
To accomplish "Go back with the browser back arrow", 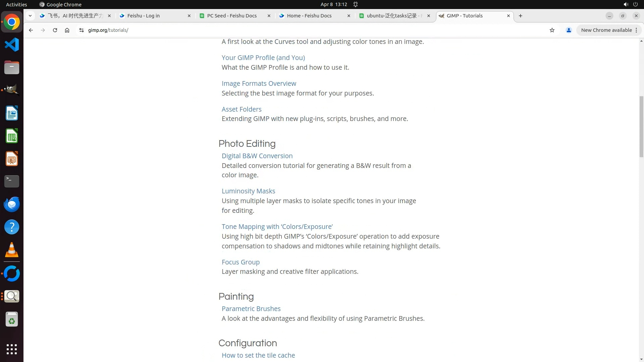I will [x=31, y=30].
